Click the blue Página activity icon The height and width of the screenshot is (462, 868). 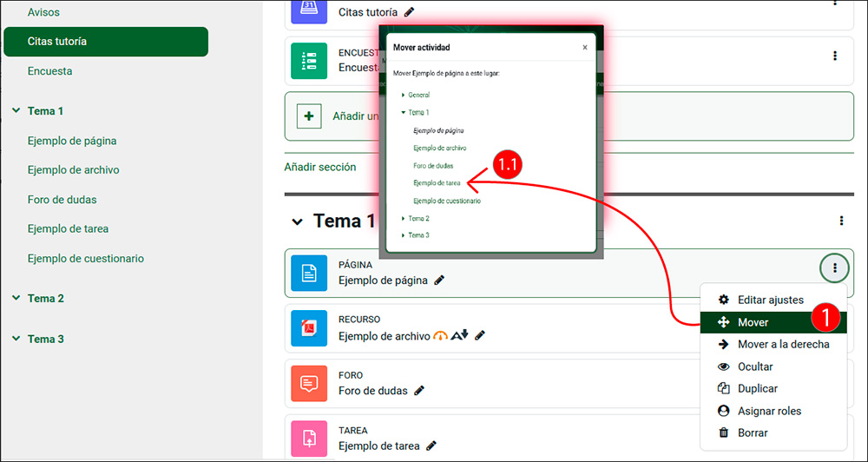coord(309,273)
